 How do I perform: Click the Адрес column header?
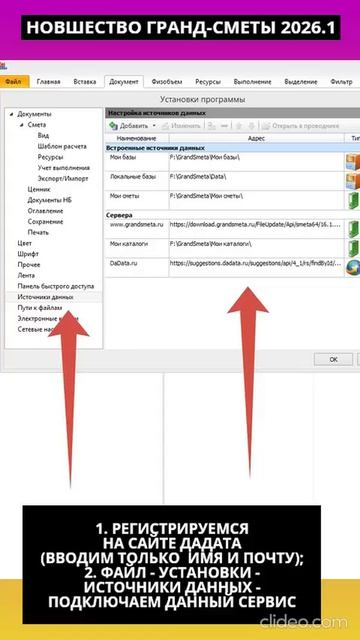257,138
